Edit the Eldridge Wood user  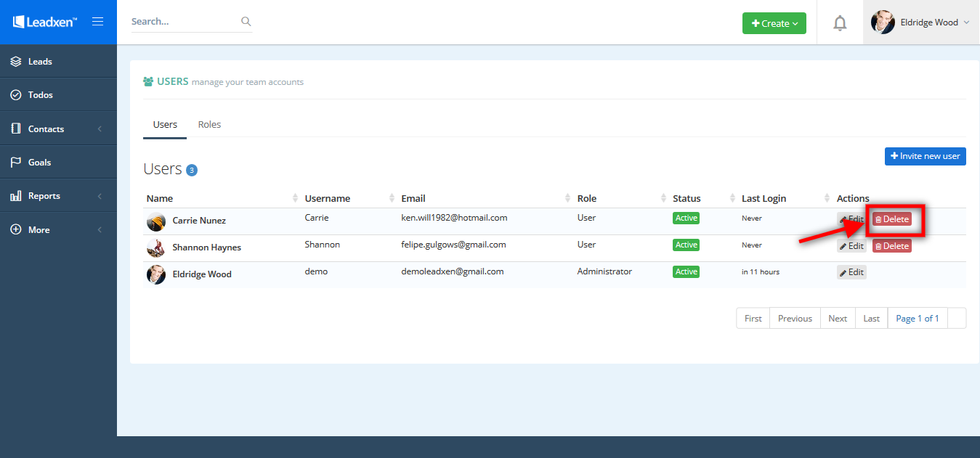point(851,272)
